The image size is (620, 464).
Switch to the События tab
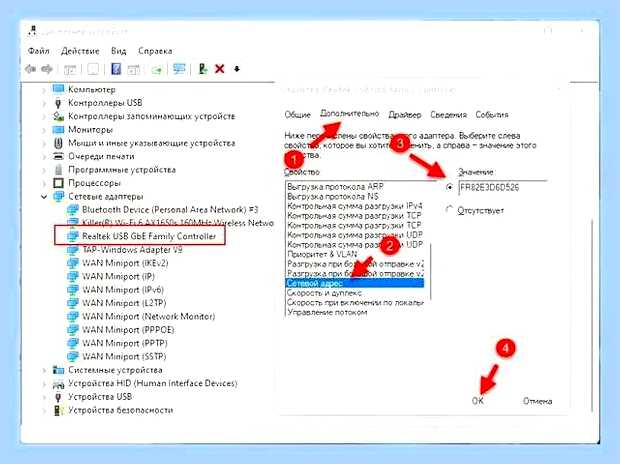coord(492,115)
